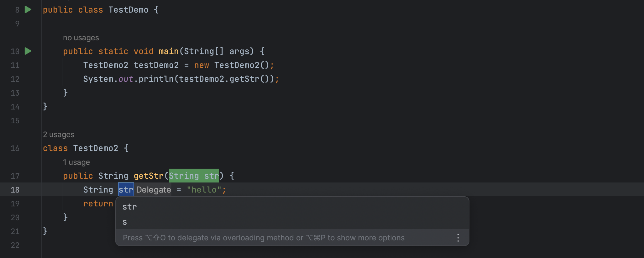644x258 pixels.
Task: Click the return keyword on line 19
Action: (98, 204)
